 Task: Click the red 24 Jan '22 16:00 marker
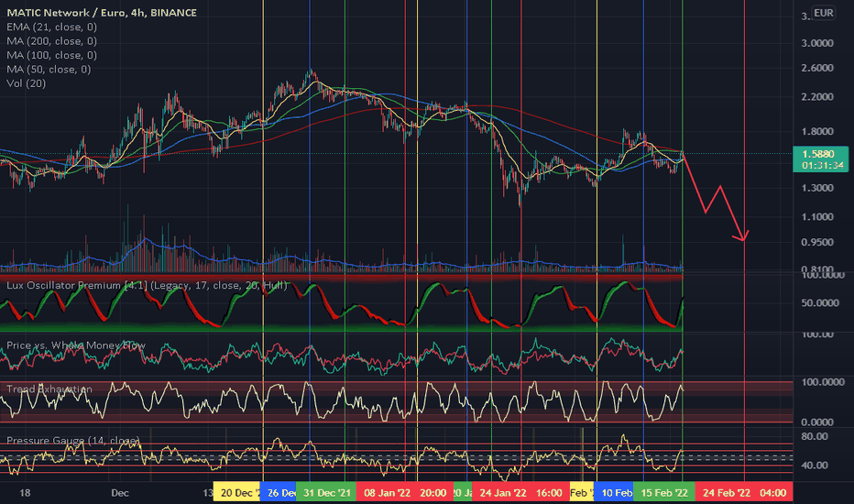(520, 493)
